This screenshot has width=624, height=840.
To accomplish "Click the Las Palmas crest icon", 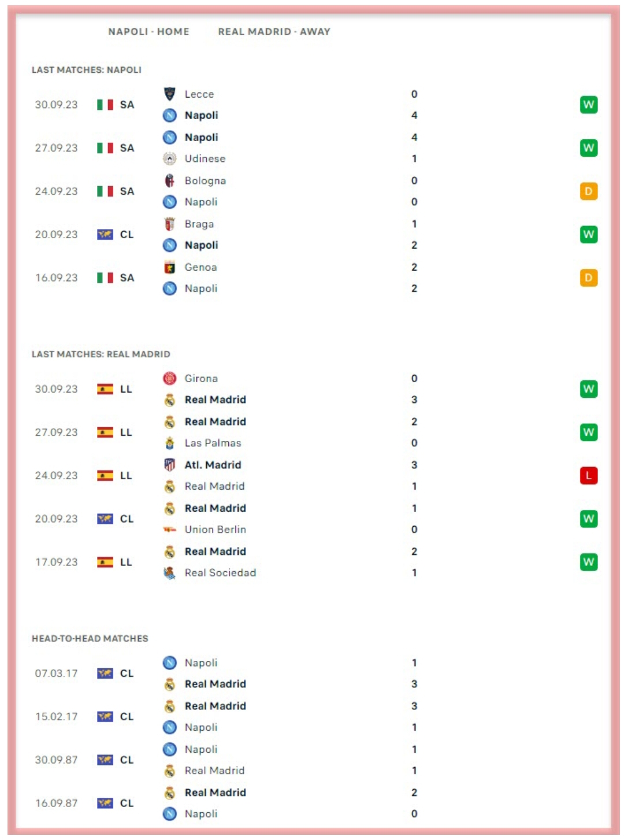I will (x=169, y=443).
